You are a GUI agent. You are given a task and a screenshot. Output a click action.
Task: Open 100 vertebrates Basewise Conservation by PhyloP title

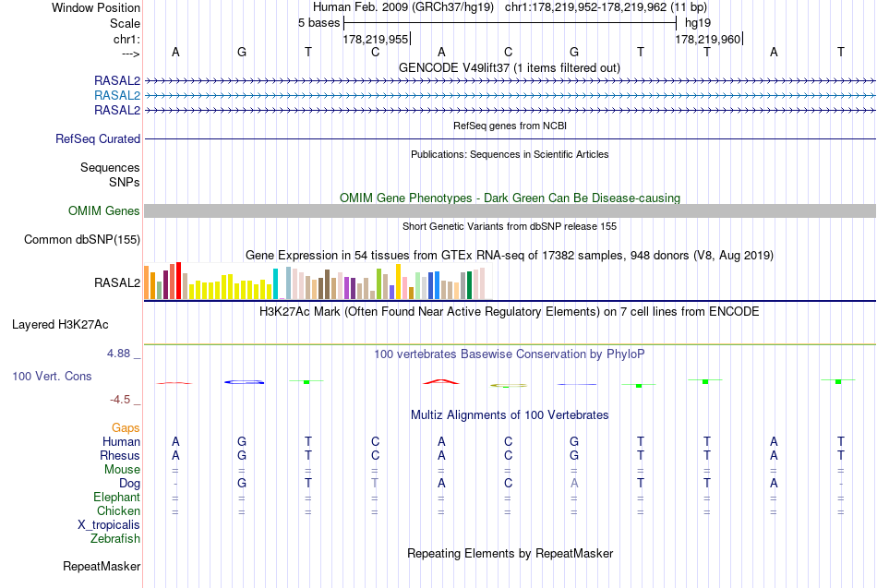click(510, 354)
